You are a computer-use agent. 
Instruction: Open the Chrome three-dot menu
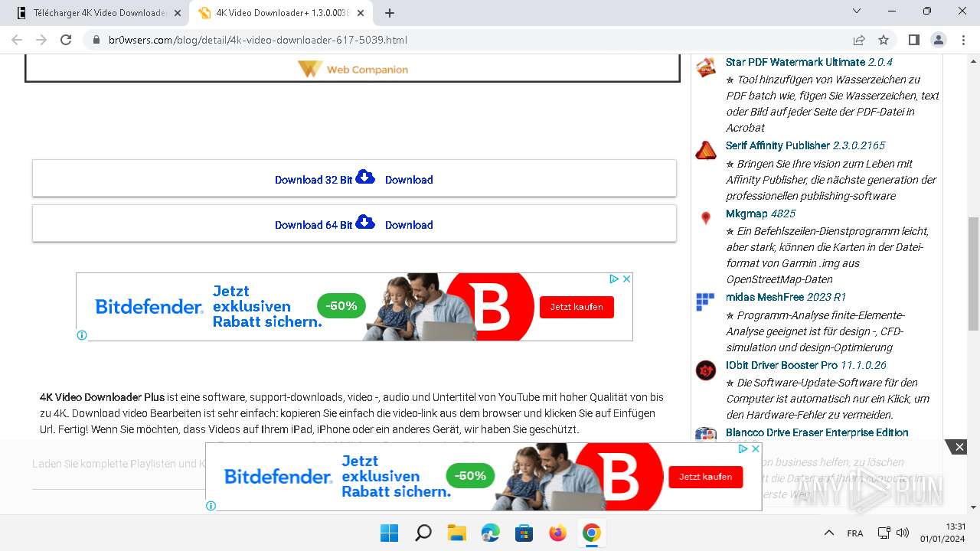click(962, 40)
